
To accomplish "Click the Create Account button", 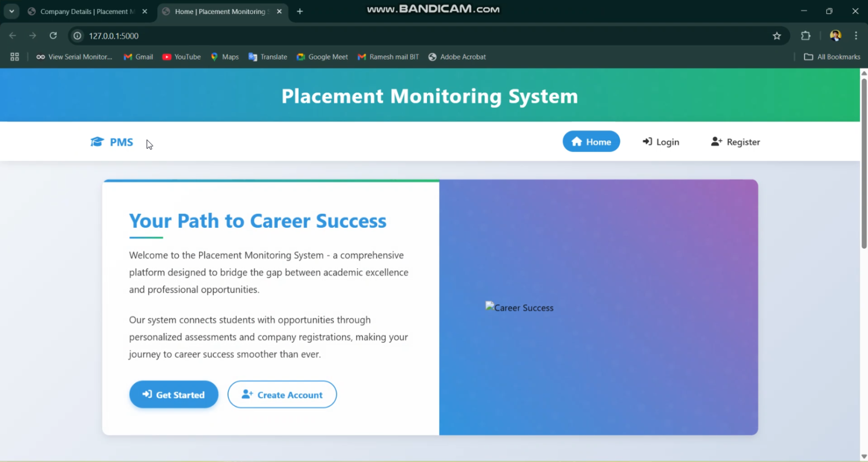I will pyautogui.click(x=282, y=394).
